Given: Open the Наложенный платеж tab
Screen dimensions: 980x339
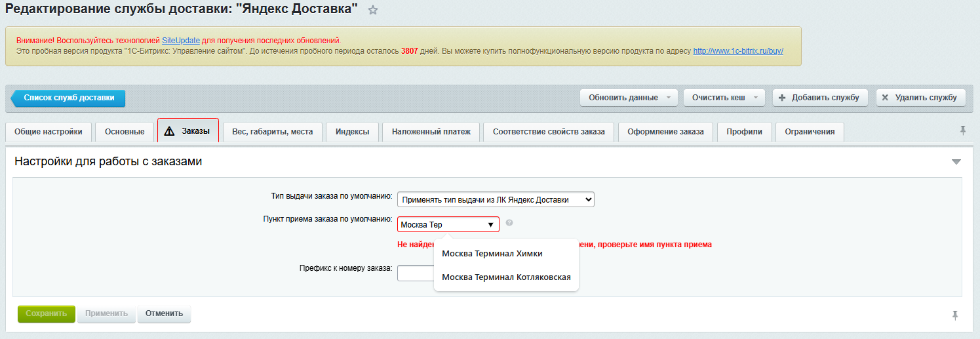Looking at the screenshot, I should (431, 132).
